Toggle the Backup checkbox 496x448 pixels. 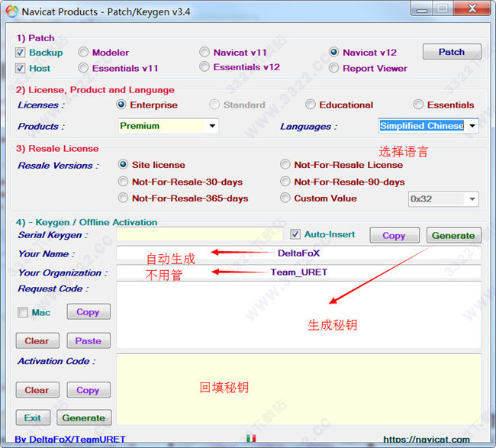[21, 53]
